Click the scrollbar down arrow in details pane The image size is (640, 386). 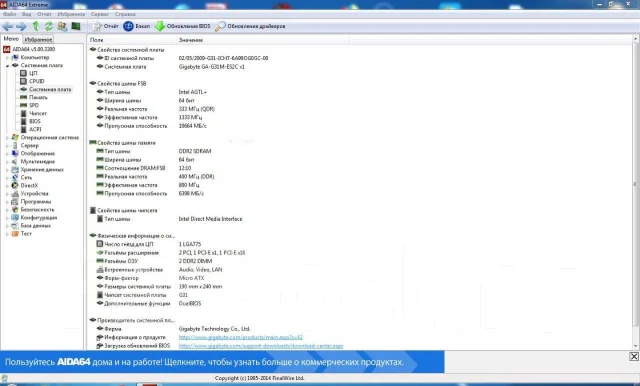tap(636, 346)
